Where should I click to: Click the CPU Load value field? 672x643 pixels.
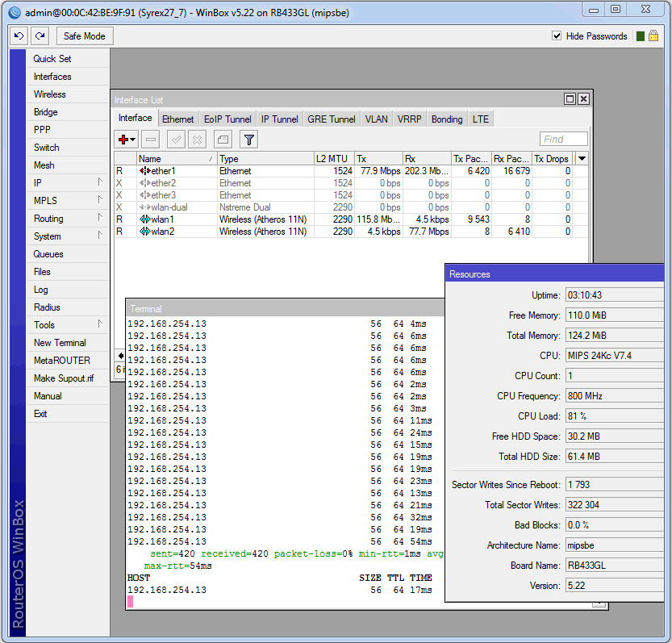[x=614, y=415]
